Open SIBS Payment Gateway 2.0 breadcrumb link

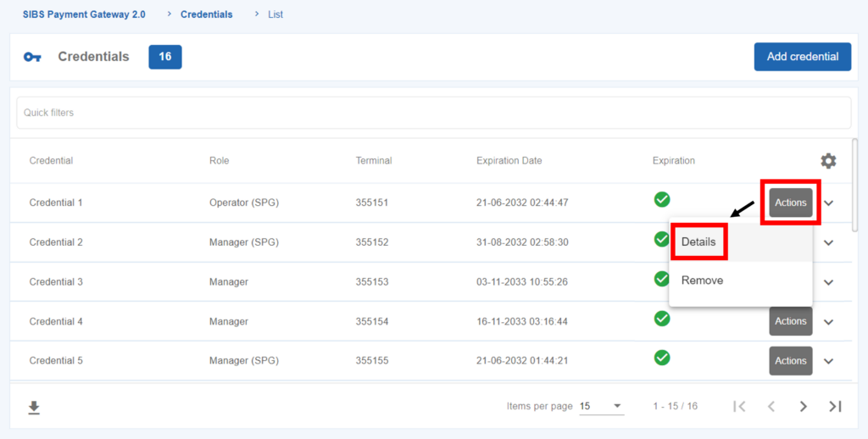click(84, 14)
